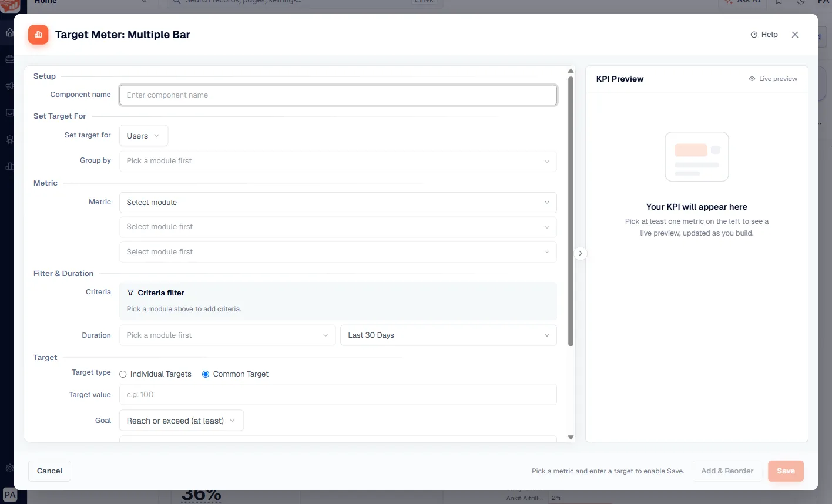Focus the Component name input field
Viewport: 832px width, 504px height.
[338, 95]
